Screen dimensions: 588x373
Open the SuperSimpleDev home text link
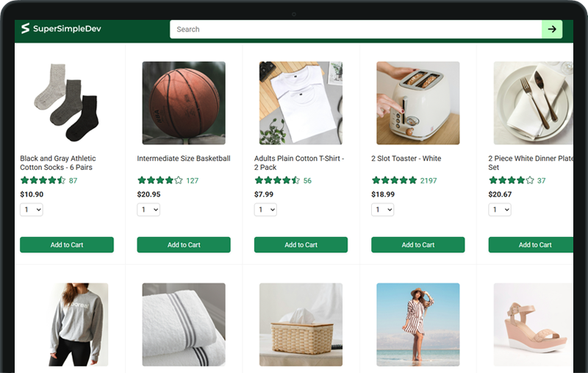[x=67, y=29]
